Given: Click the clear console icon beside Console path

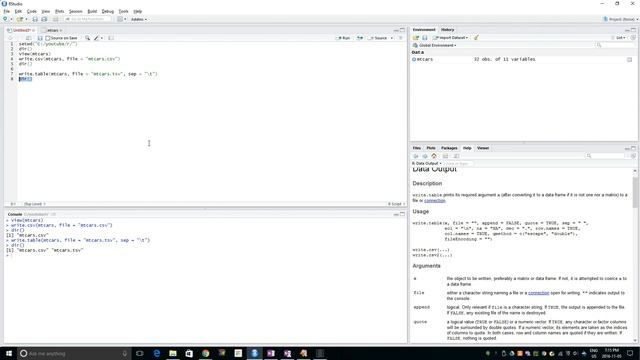Looking at the screenshot, I should coord(53,214).
